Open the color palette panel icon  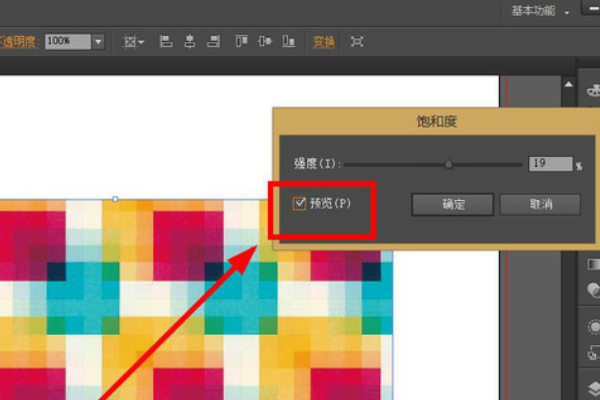(593, 90)
